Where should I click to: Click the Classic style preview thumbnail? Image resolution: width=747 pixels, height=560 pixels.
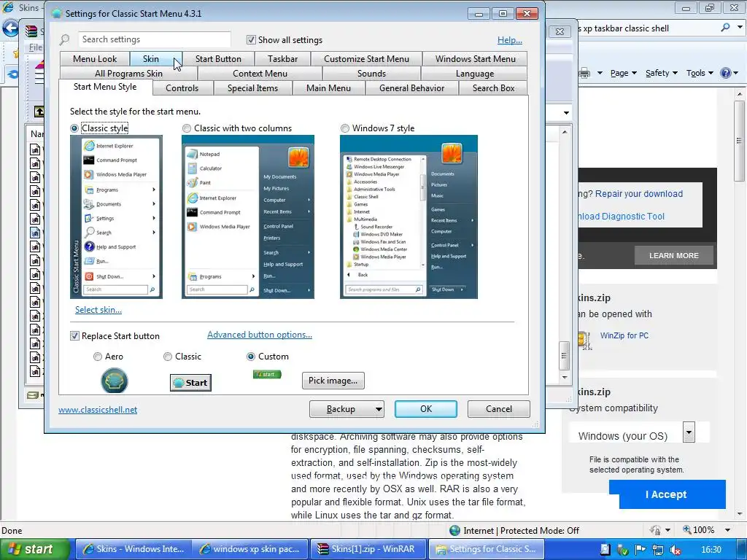[116, 217]
